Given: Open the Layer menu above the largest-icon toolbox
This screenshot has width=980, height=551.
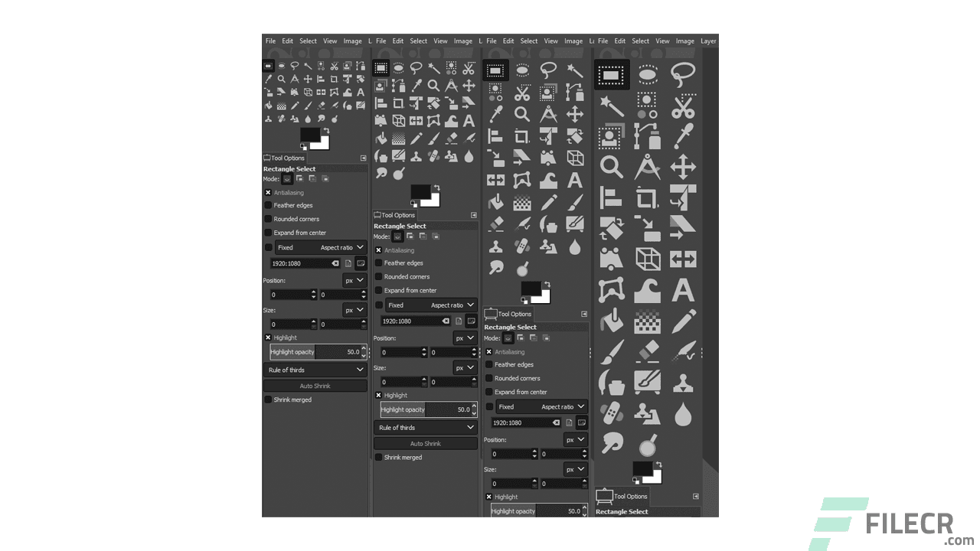Looking at the screenshot, I should (708, 41).
